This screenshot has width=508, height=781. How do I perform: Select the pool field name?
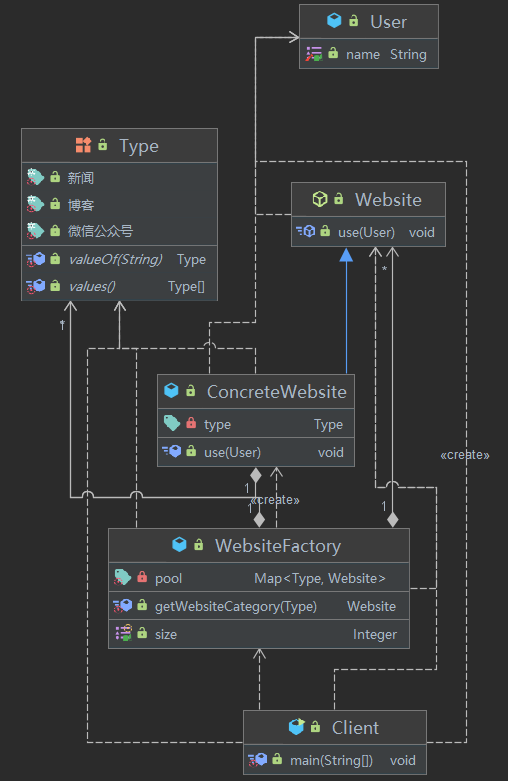tap(168, 579)
